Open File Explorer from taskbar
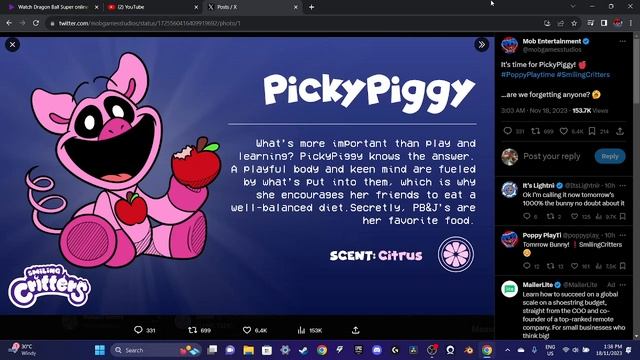The width and height of the screenshot is (640, 360). pyautogui.click(x=248, y=350)
